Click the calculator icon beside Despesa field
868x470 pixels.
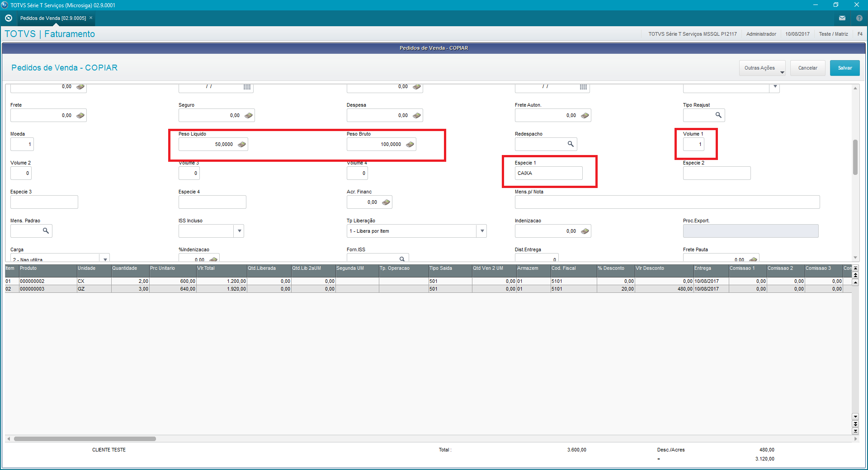tap(416, 116)
